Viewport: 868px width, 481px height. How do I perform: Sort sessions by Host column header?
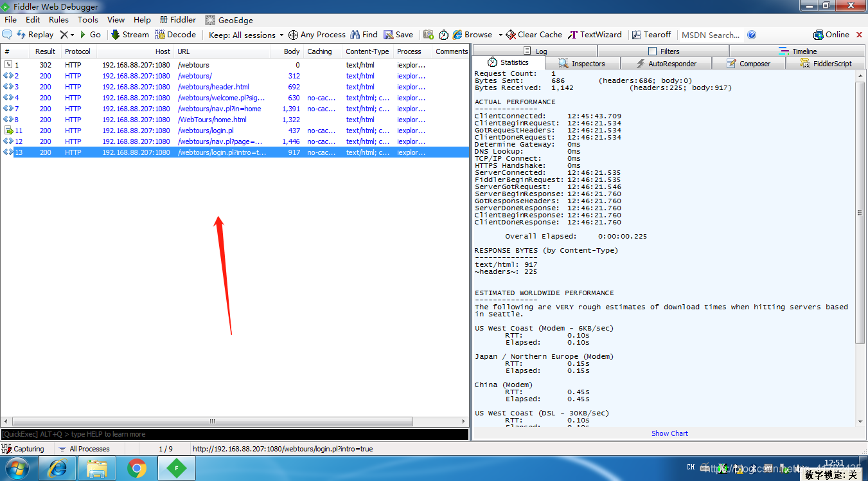pos(136,51)
